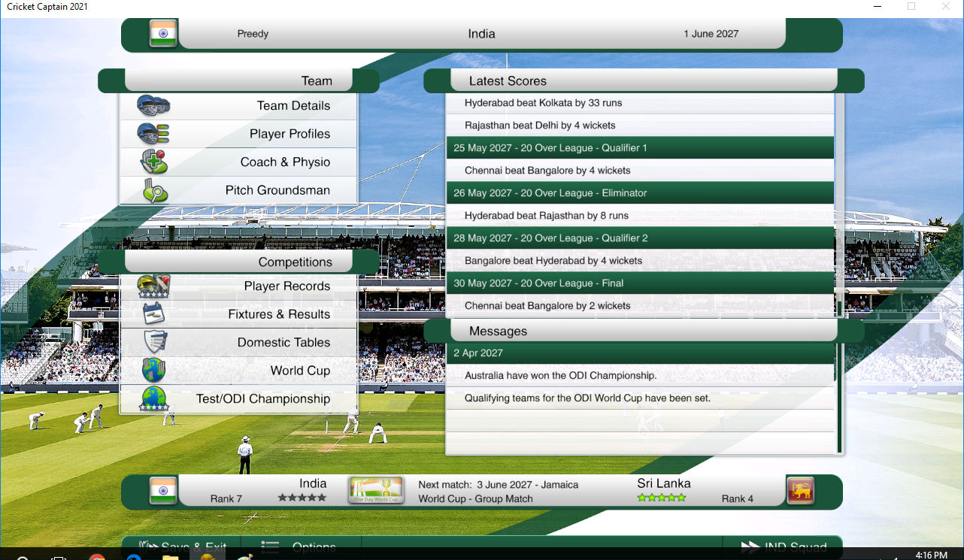
Task: Click the Pitch Groundsman roller icon
Action: (x=155, y=191)
